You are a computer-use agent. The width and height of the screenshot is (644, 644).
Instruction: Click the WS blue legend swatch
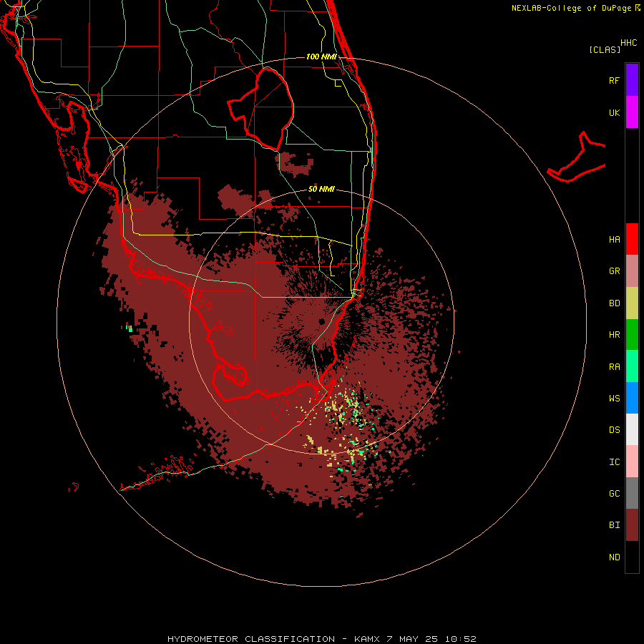(632, 398)
